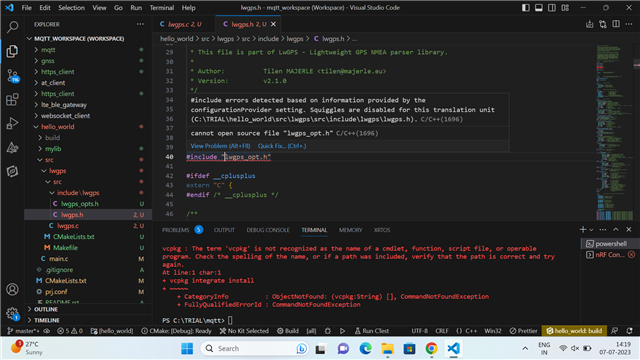Click editor More Actions ellipsis
This screenshot has width=640, height=360.
click(x=629, y=24)
